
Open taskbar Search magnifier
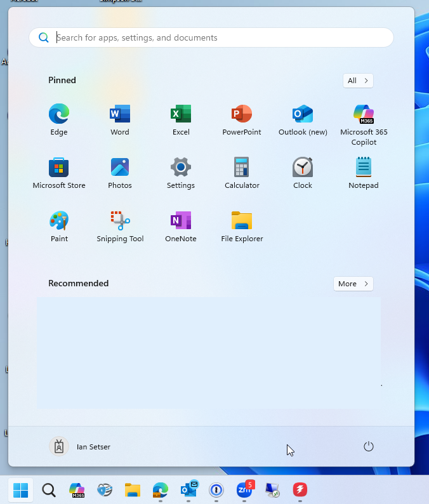pos(49,490)
